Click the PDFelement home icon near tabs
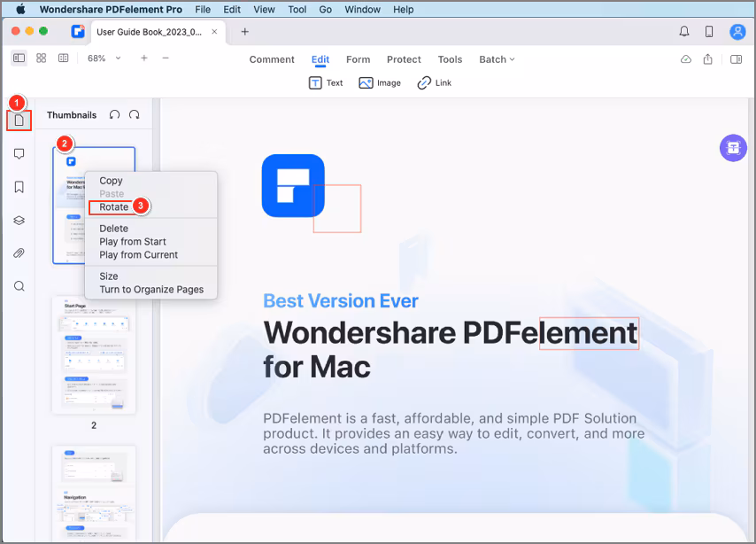The height and width of the screenshot is (544, 756). coord(78,31)
